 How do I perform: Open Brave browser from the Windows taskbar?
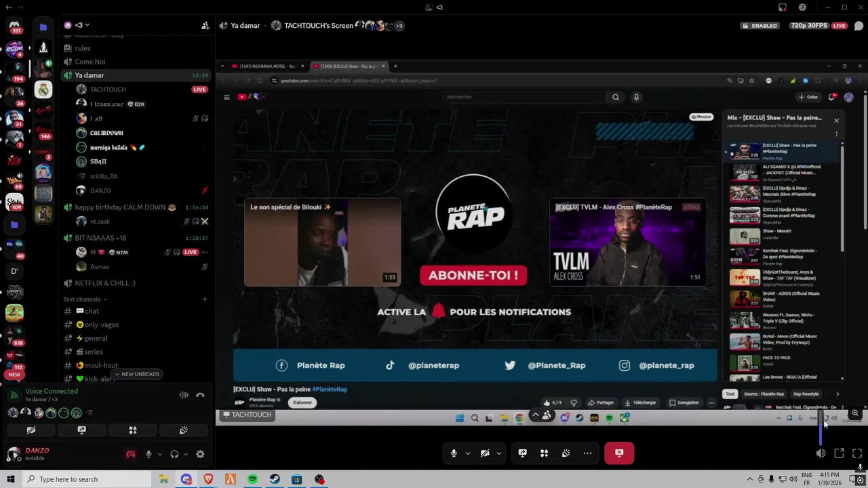[208, 479]
